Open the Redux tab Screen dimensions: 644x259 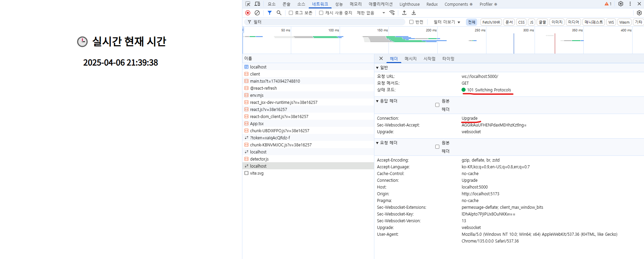click(x=432, y=4)
